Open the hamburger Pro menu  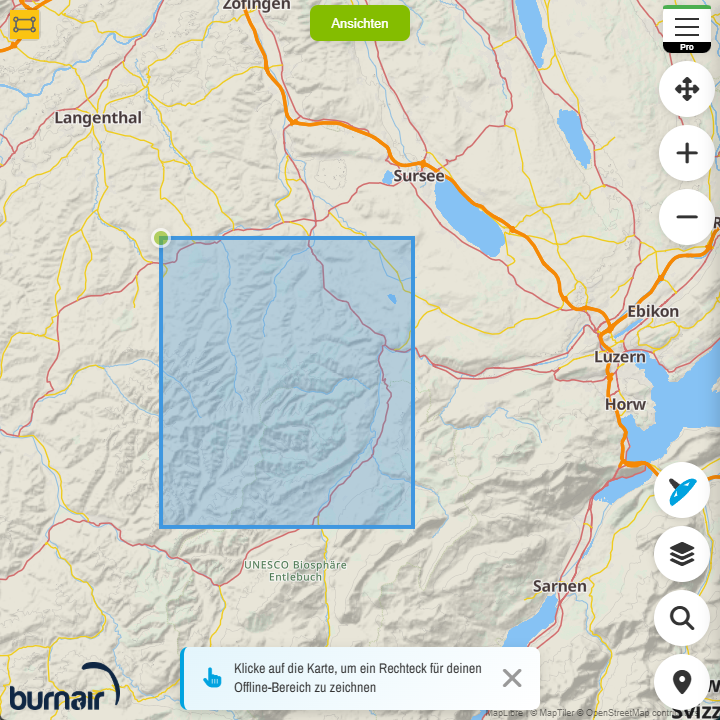[x=686, y=27]
